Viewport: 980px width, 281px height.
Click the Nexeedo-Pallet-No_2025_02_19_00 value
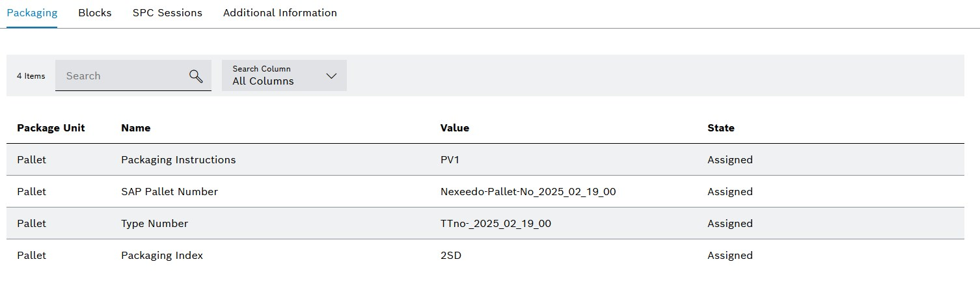tap(528, 191)
